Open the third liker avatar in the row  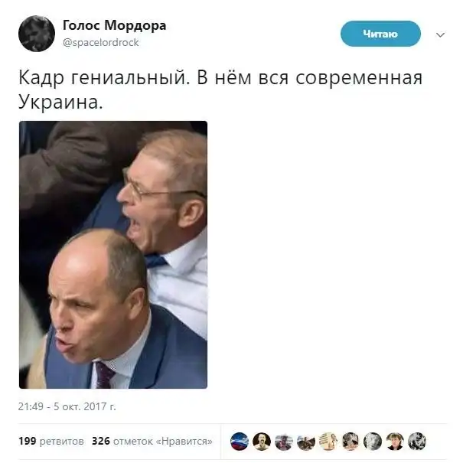284,441
